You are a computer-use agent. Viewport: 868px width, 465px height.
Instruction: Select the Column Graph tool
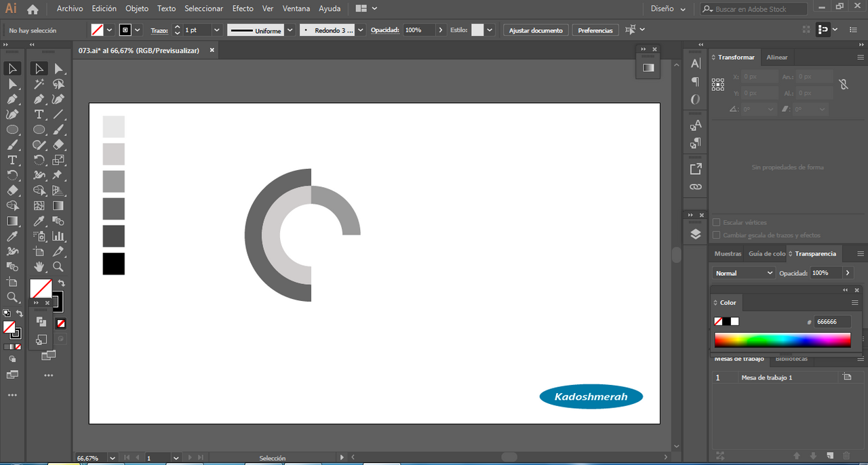(59, 237)
